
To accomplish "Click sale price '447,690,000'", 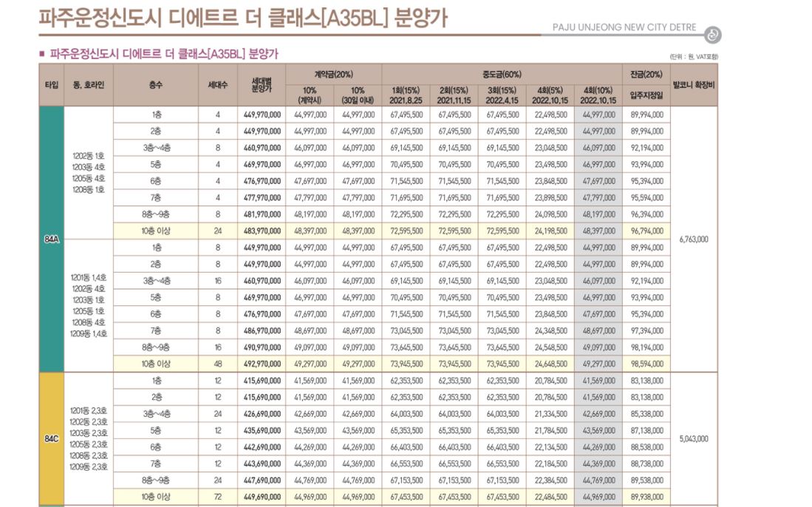I will coord(262,480).
